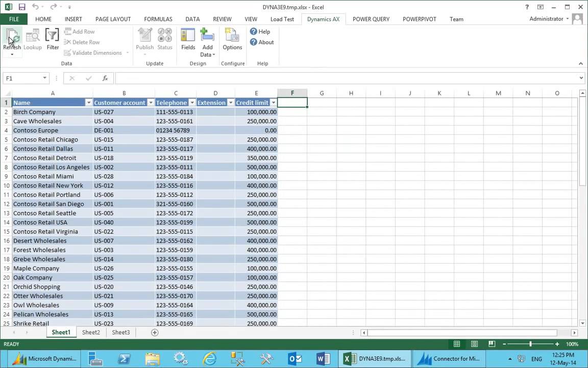This screenshot has height=368, width=588.
Task: Open PowerShell from the taskbar
Action: pyautogui.click(x=124, y=359)
